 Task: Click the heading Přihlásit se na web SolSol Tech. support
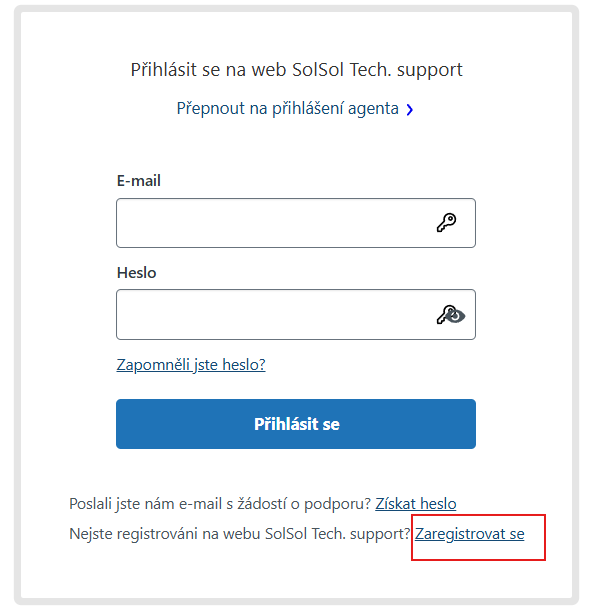297,70
